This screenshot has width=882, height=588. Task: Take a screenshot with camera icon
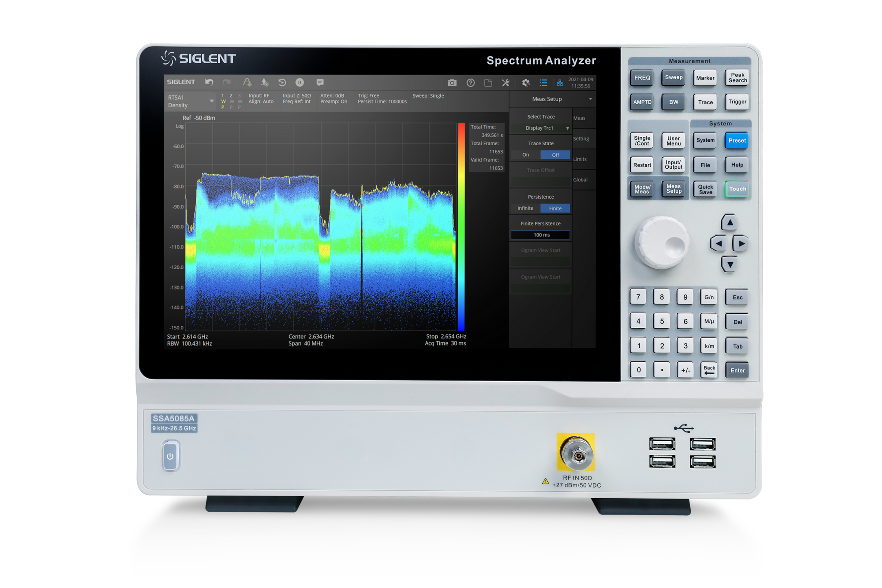pyautogui.click(x=452, y=82)
